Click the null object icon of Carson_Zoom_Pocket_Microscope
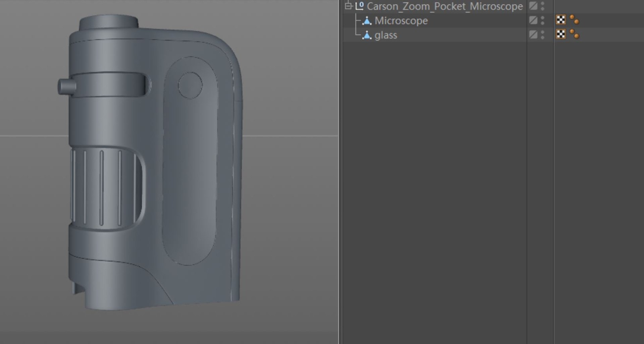This screenshot has height=344, width=644. click(359, 6)
